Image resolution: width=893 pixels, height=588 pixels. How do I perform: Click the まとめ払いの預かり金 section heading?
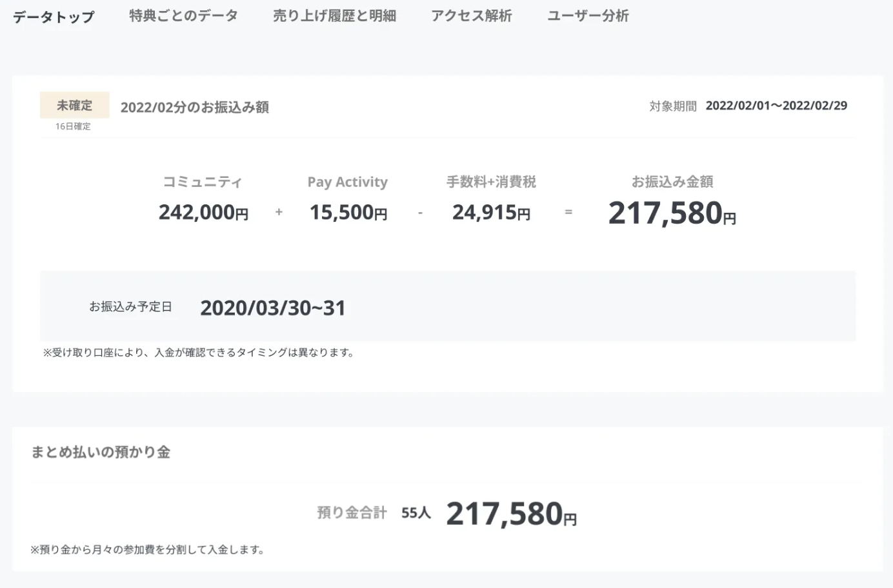[101, 452]
